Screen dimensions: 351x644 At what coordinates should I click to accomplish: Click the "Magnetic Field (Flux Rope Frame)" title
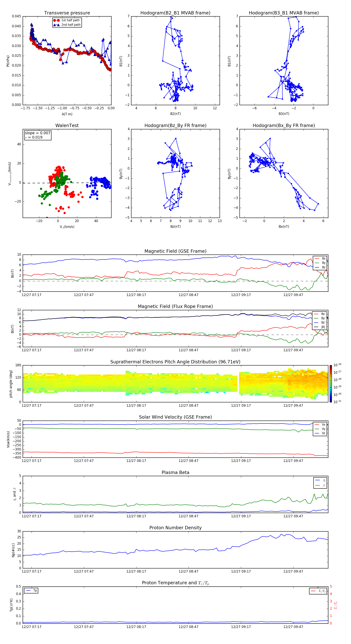coord(175,307)
